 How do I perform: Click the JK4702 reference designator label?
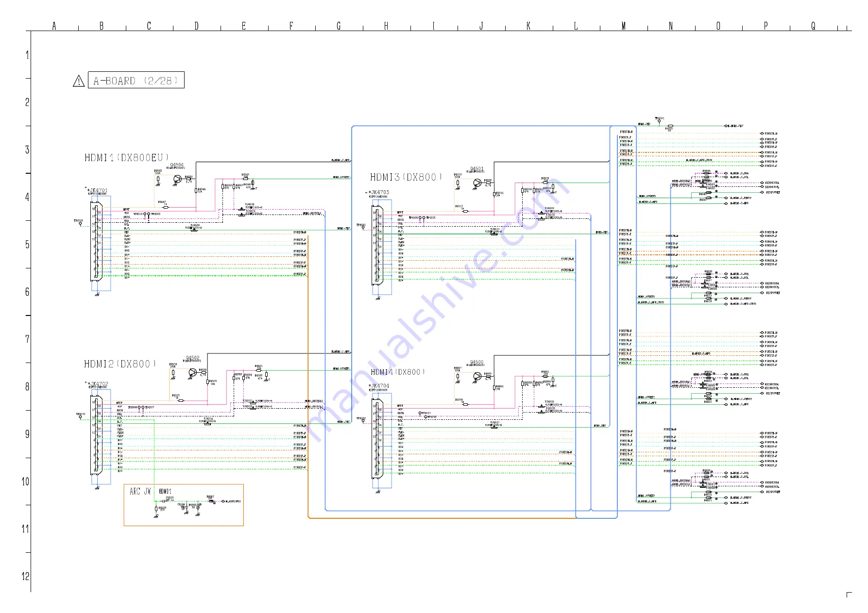[98, 384]
